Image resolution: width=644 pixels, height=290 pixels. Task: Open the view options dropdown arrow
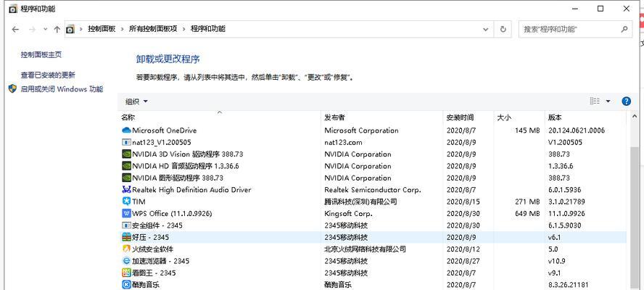[x=608, y=101]
